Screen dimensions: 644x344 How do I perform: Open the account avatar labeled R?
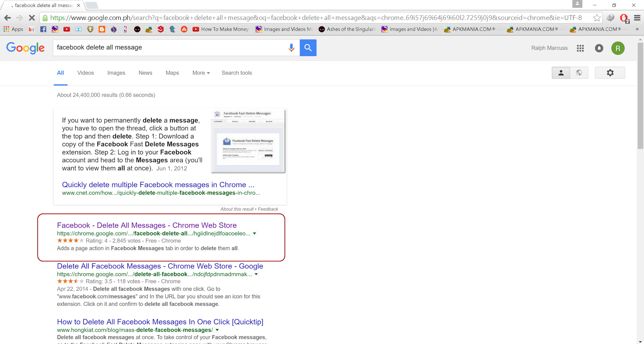click(618, 48)
